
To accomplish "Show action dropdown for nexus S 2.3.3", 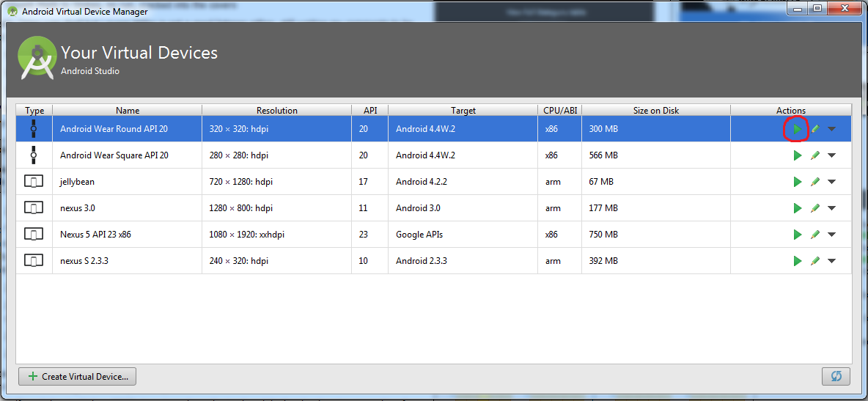I will [x=831, y=261].
